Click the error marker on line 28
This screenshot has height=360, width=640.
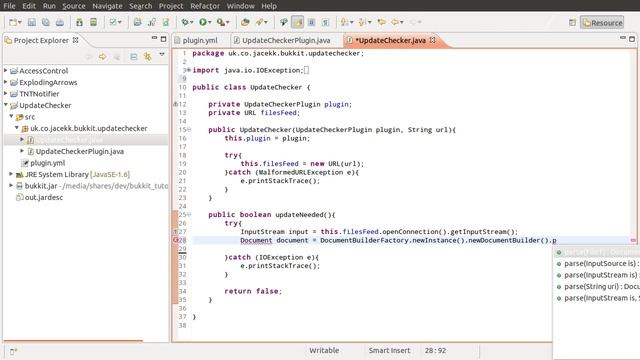(x=176, y=240)
